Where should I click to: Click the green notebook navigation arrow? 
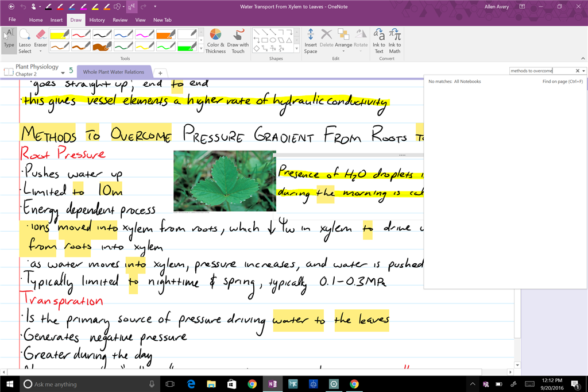point(71,70)
